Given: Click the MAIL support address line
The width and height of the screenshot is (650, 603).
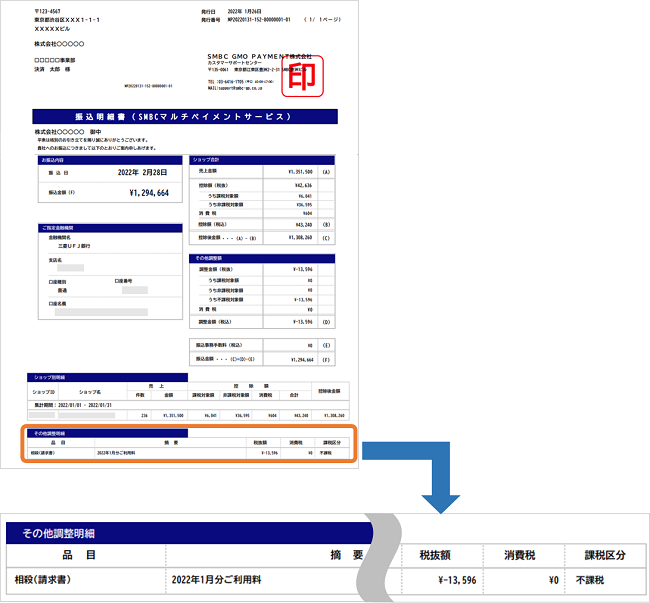Looking at the screenshot, I should 235,88.
